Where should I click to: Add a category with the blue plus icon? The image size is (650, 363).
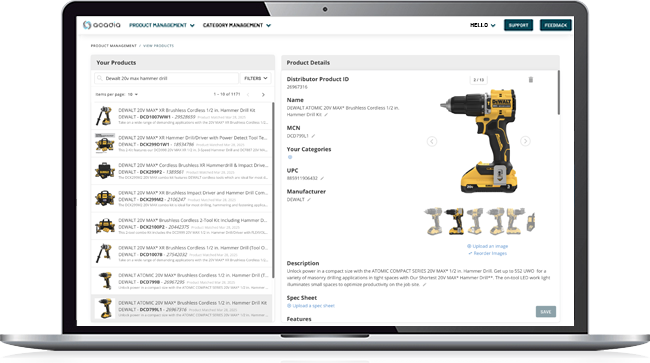(x=290, y=157)
